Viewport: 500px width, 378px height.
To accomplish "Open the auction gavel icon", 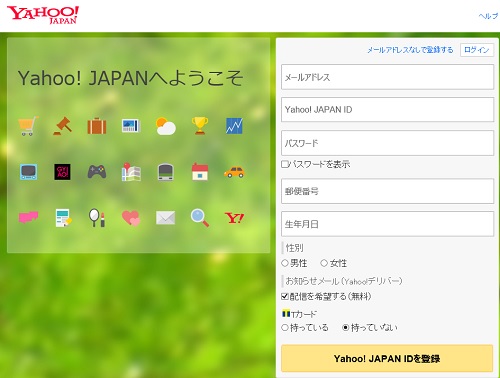I will click(x=63, y=126).
